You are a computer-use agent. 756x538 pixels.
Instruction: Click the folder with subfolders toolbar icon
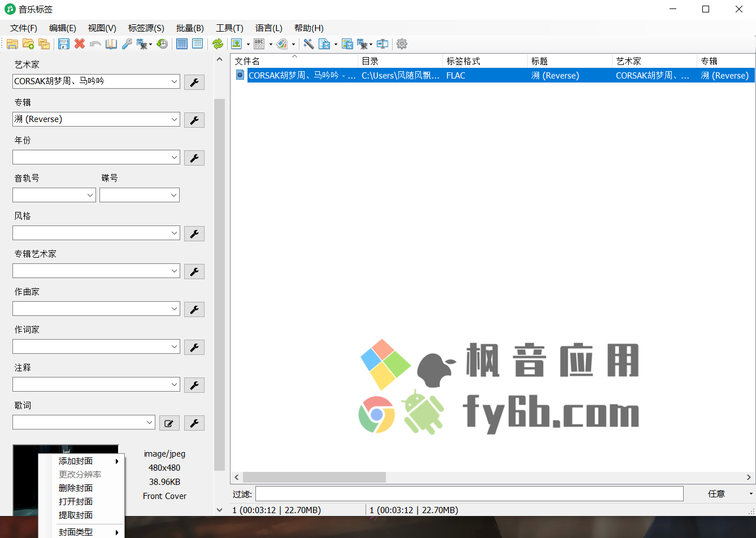44,44
